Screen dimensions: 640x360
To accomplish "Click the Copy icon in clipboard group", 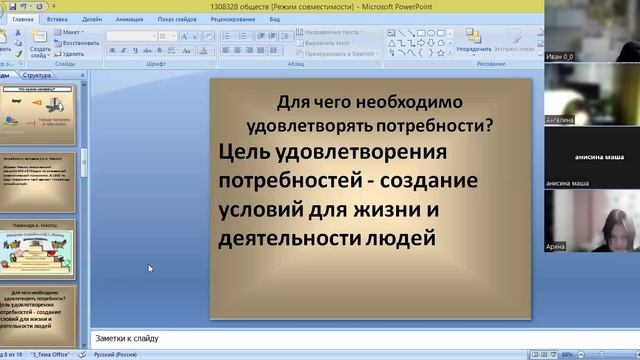I will pos(18,43).
